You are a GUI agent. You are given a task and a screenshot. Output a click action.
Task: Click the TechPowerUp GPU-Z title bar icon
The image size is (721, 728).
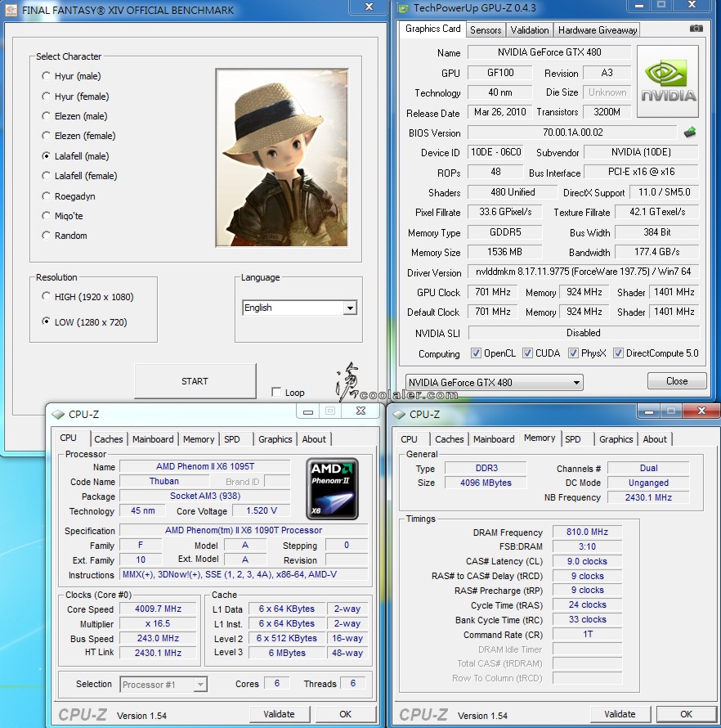coord(403,8)
